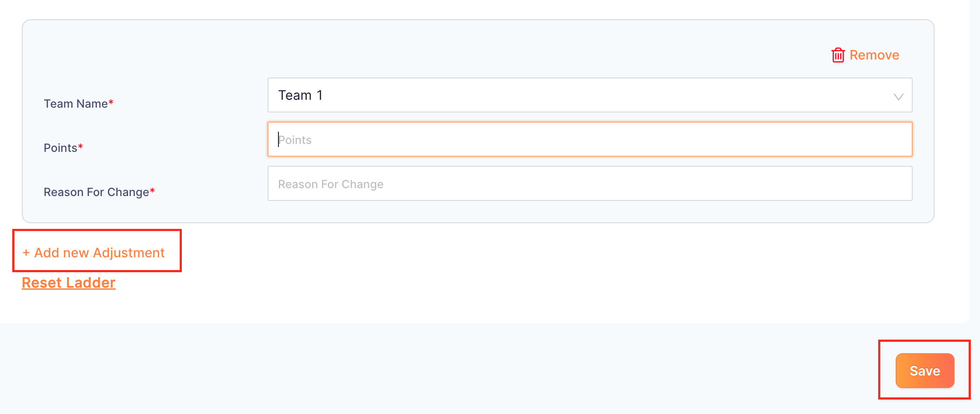Click the Reason For Change field label

coord(96,192)
